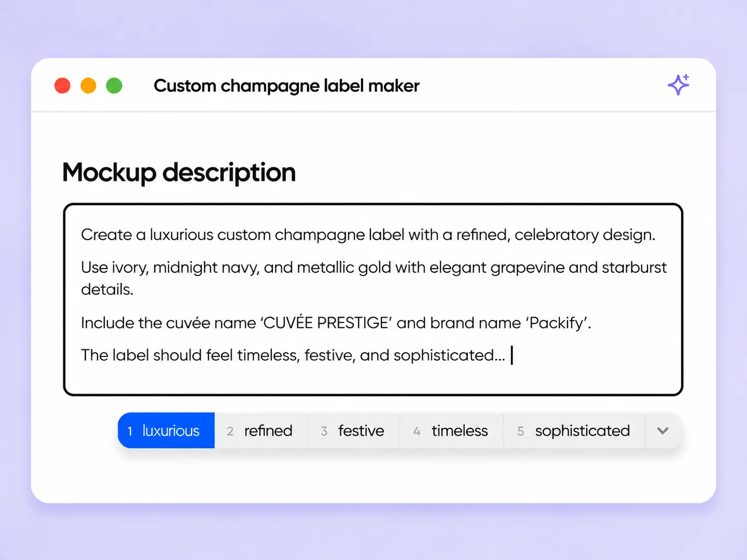Click the line 'The label should feel timeless'
The image size is (747, 560).
tap(293, 355)
